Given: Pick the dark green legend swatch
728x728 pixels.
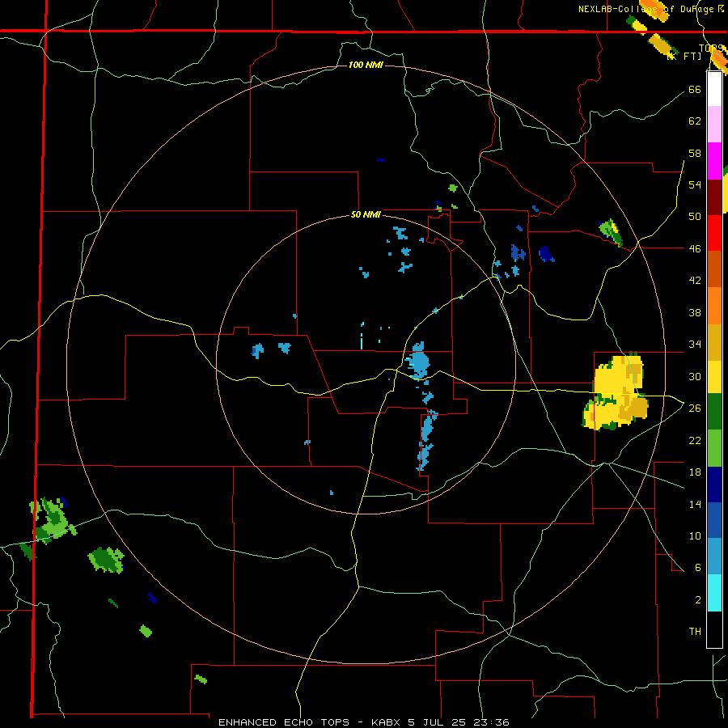Looking at the screenshot, I should (714, 412).
